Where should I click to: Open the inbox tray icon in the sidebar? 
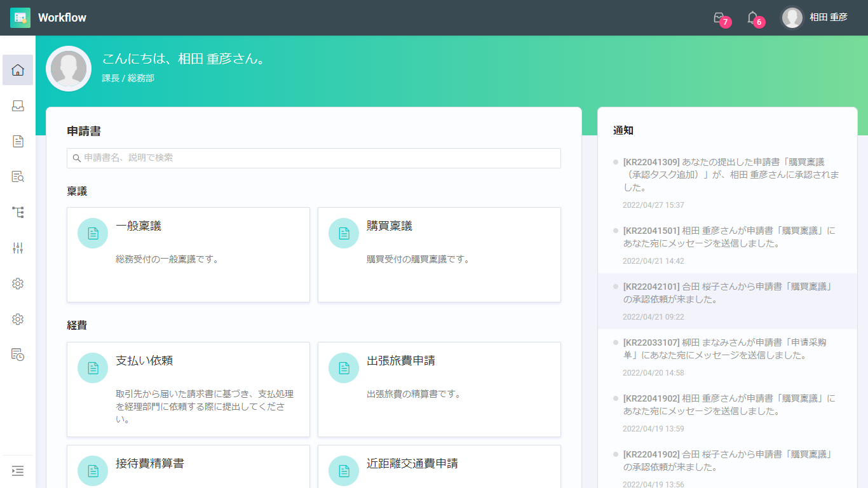pos(18,106)
